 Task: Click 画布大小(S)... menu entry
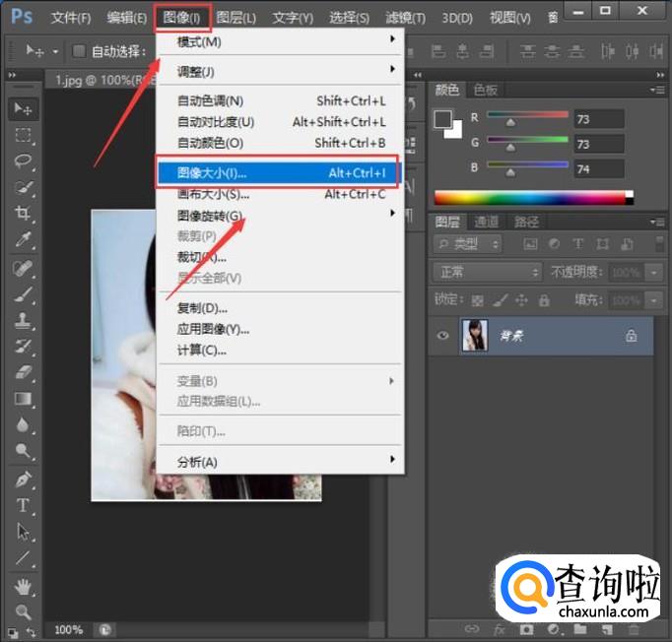click(280, 194)
